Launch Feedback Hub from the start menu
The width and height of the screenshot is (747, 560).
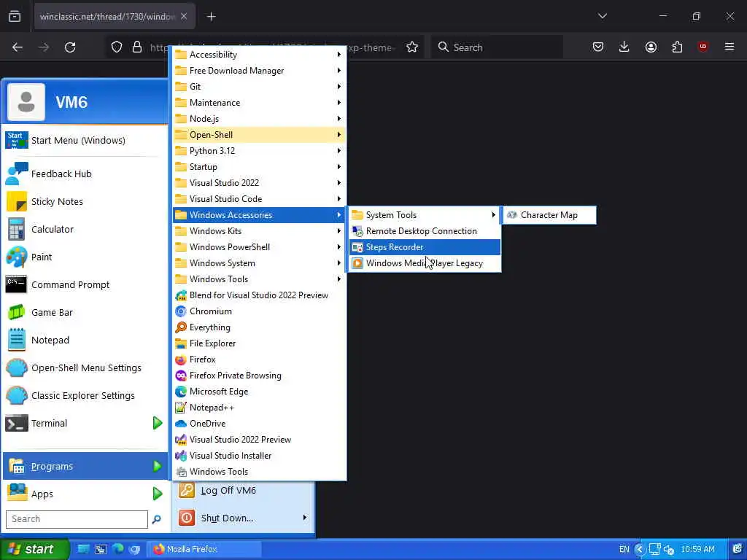click(x=85, y=174)
